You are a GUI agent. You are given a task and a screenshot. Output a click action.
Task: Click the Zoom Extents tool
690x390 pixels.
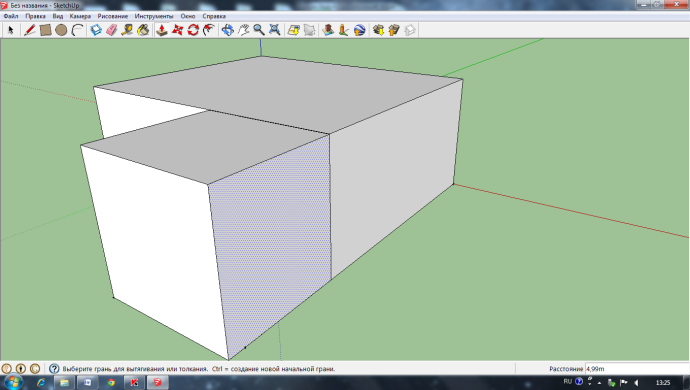(275, 30)
